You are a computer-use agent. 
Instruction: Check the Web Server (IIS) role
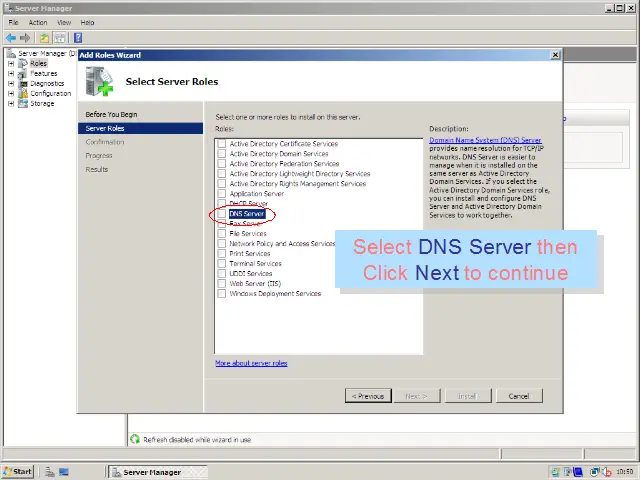click(x=222, y=283)
